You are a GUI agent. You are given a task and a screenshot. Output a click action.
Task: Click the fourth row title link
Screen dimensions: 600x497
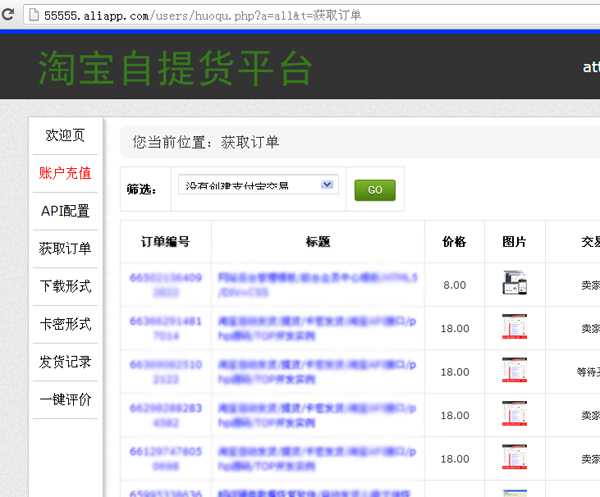coord(317,415)
